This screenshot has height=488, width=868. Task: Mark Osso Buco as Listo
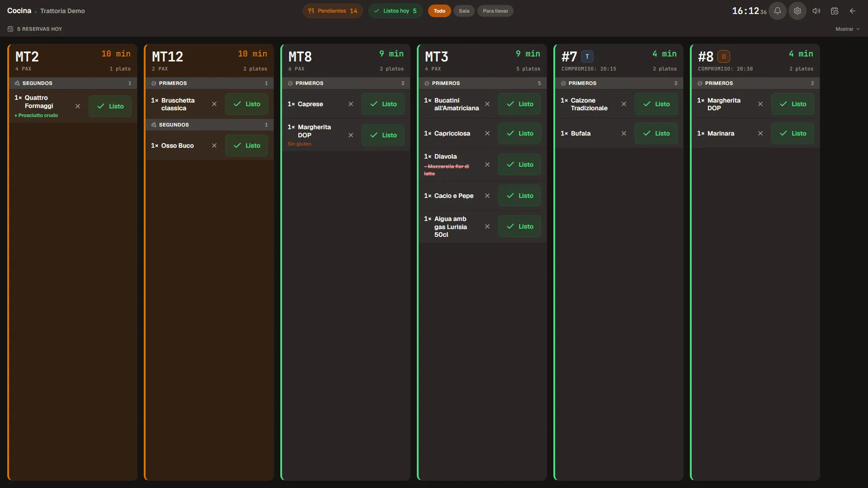pos(247,145)
